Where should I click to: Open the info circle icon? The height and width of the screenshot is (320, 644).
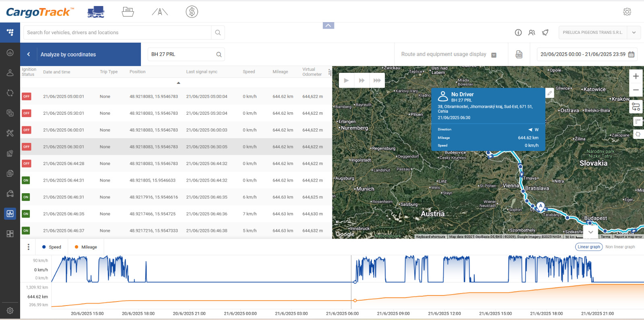click(x=518, y=33)
